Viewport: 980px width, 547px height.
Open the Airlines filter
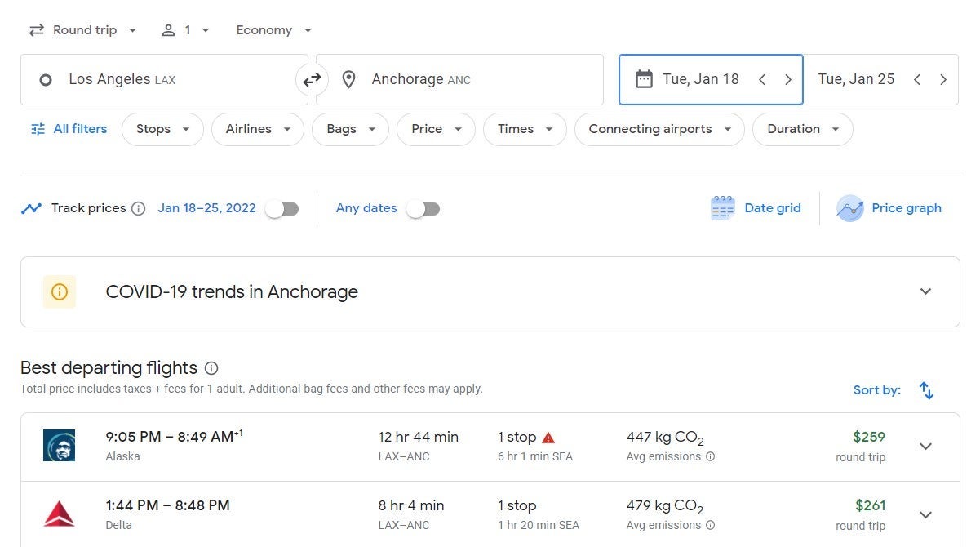[x=258, y=129]
